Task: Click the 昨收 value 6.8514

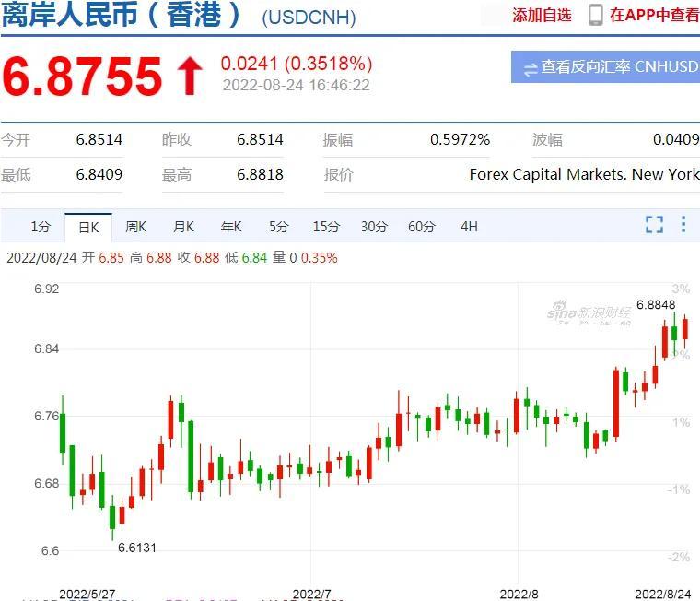Action: pyautogui.click(x=260, y=140)
